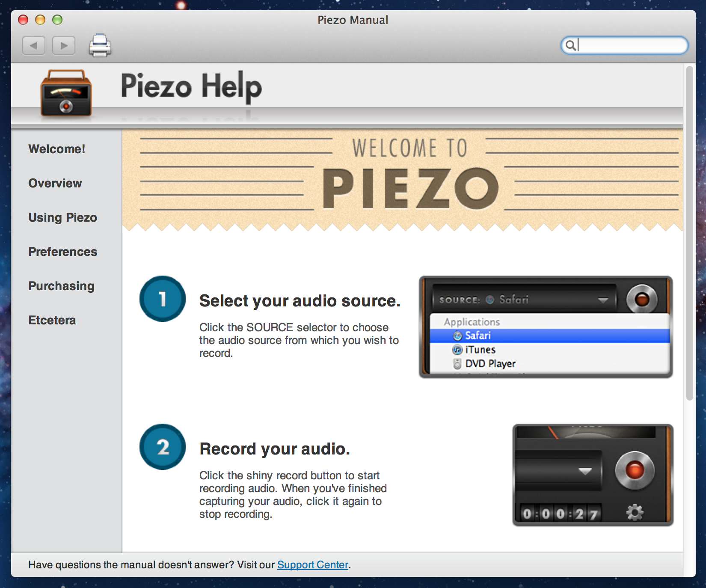Select iTunes in the Applications list
This screenshot has width=706, height=588.
point(550,350)
